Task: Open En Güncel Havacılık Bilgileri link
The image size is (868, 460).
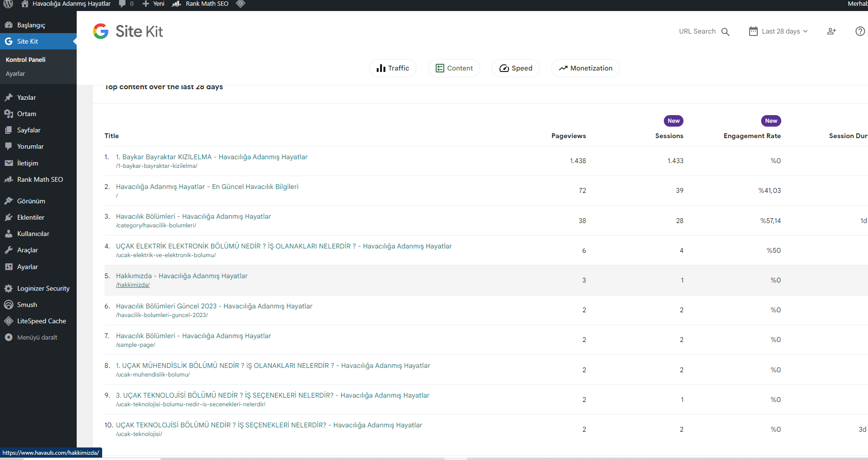Action: point(207,187)
